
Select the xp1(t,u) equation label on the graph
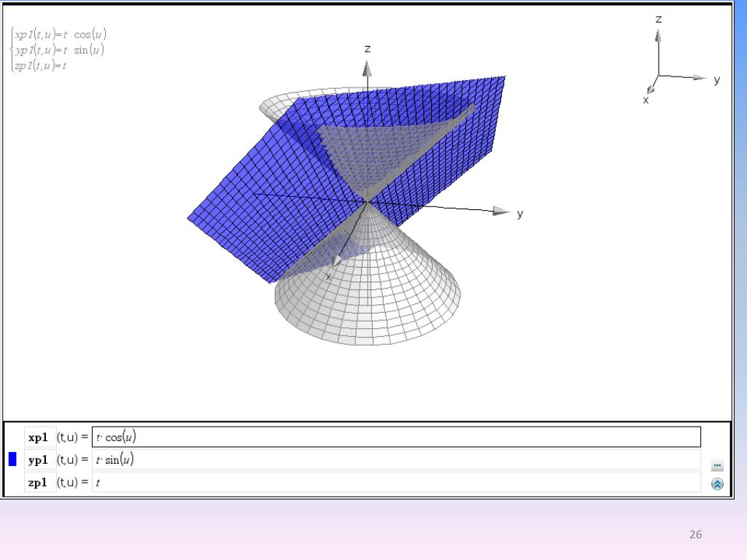click(60, 34)
